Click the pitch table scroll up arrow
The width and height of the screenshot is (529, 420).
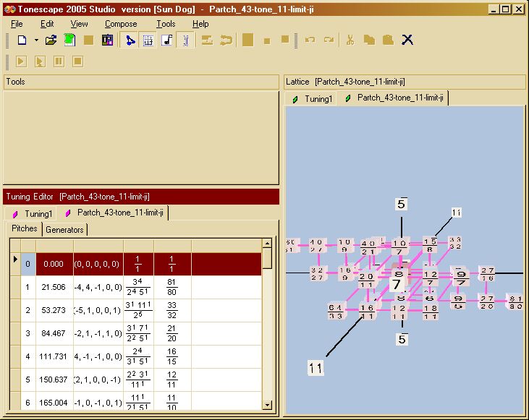(267, 244)
